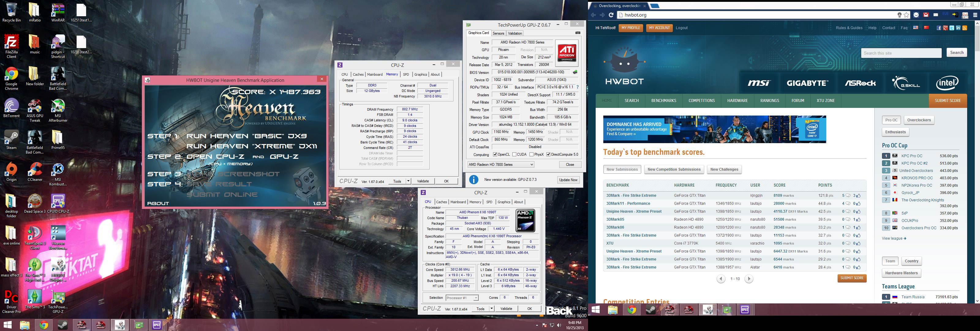Switch site language with US flag

coord(916,27)
